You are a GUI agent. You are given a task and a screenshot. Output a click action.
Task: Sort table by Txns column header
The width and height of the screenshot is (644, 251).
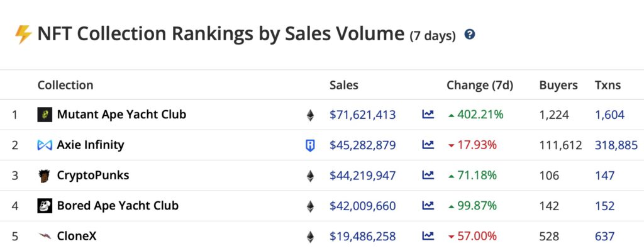(x=608, y=85)
